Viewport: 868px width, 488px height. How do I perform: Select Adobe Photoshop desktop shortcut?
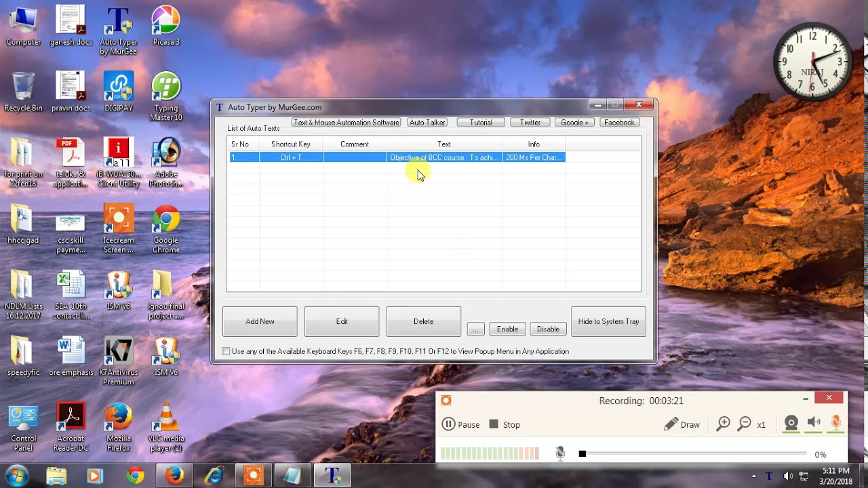click(x=166, y=163)
